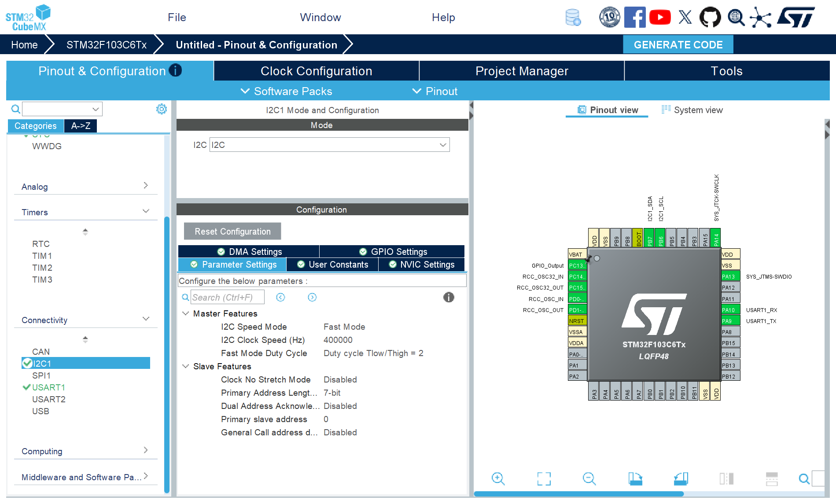
Task: Click the PA13 pin on the chip
Action: click(x=730, y=276)
